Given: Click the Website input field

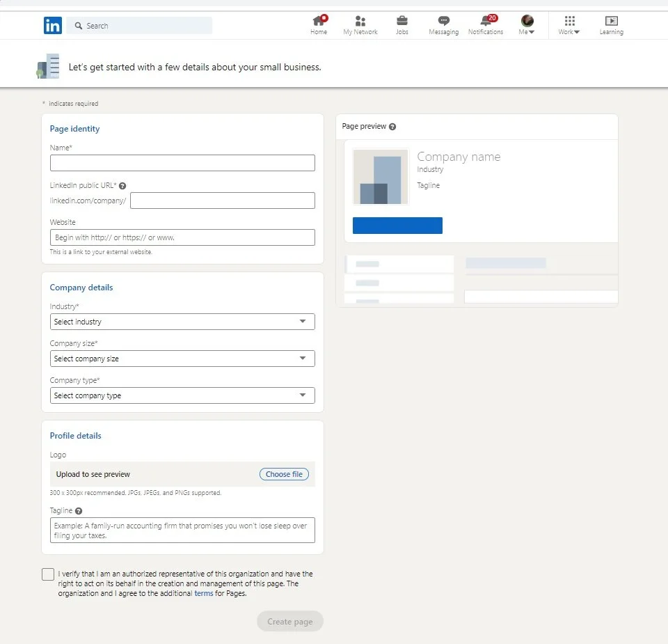Looking at the screenshot, I should (x=182, y=237).
